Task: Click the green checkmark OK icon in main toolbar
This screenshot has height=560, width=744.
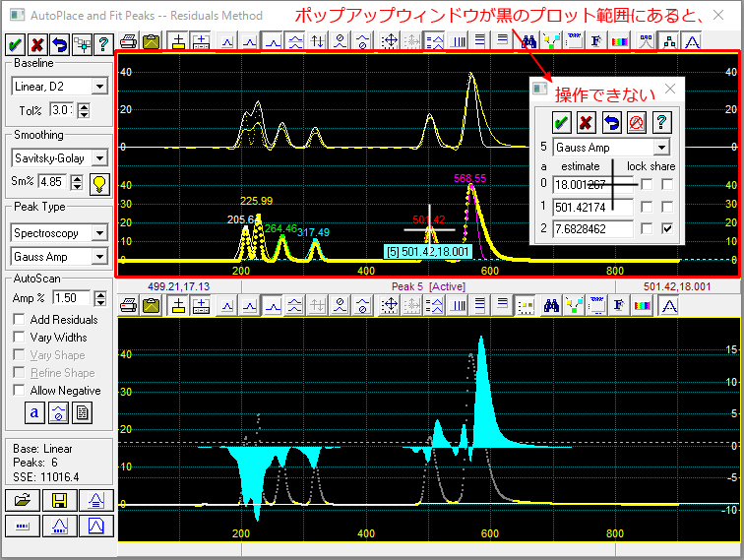Action: (x=16, y=43)
